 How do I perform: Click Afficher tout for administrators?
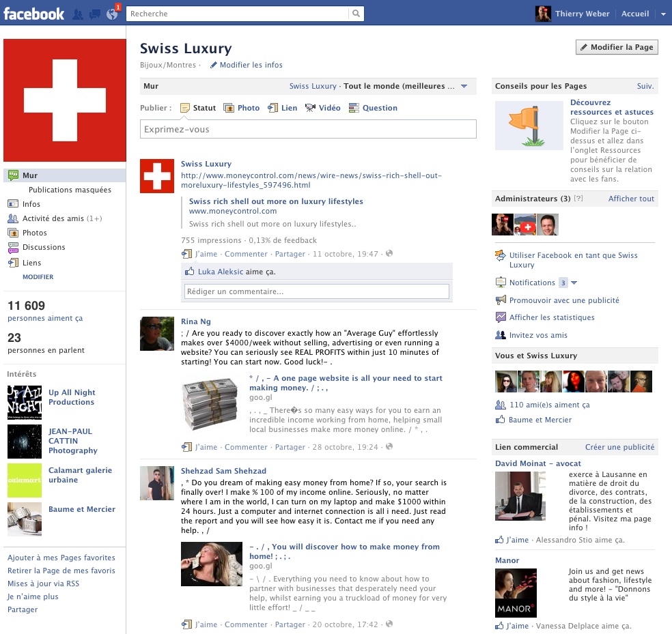631,199
